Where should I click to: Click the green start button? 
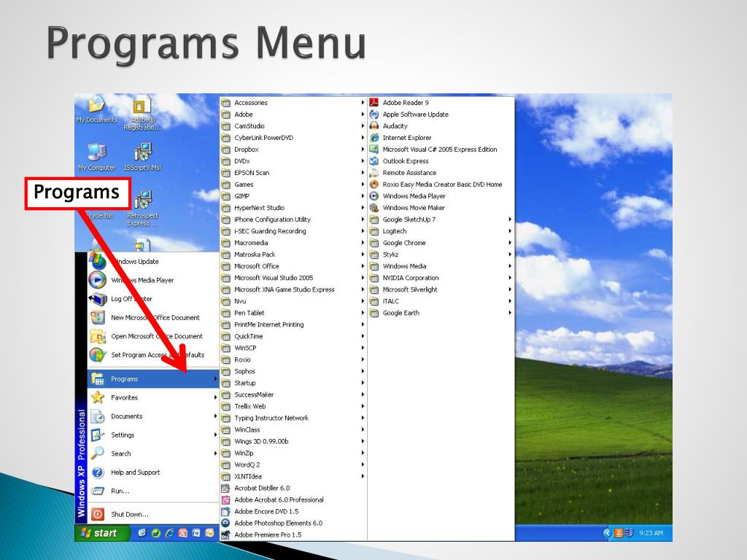(102, 533)
